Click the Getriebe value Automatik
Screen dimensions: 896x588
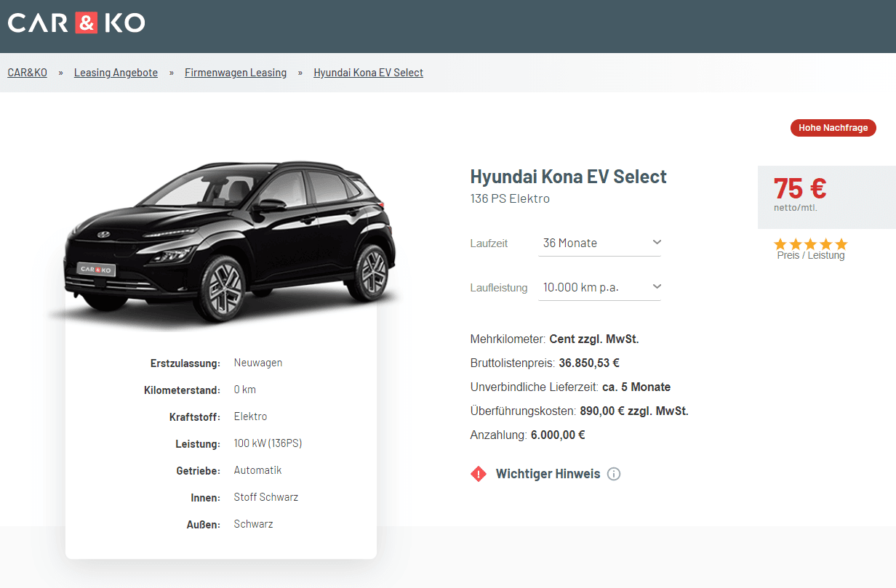tap(257, 470)
